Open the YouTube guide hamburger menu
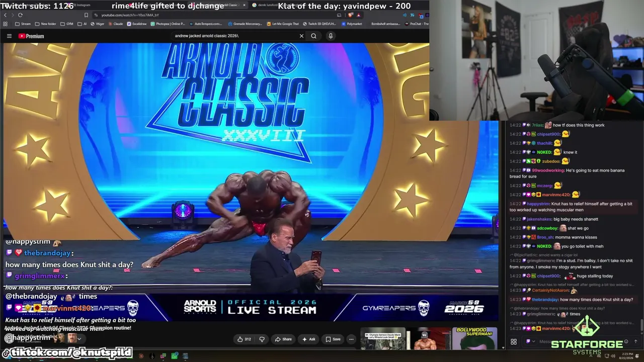Viewport: 644px width, 362px height. [9, 36]
